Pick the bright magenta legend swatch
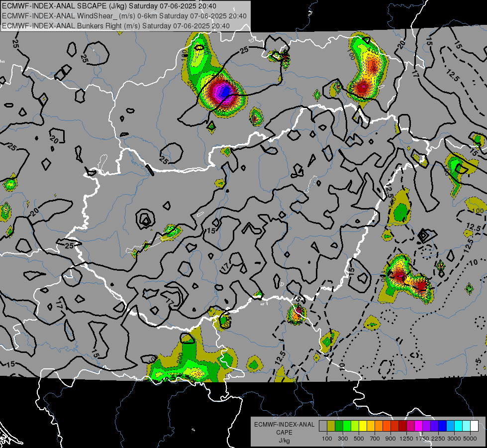The image size is (487, 448). [419, 426]
